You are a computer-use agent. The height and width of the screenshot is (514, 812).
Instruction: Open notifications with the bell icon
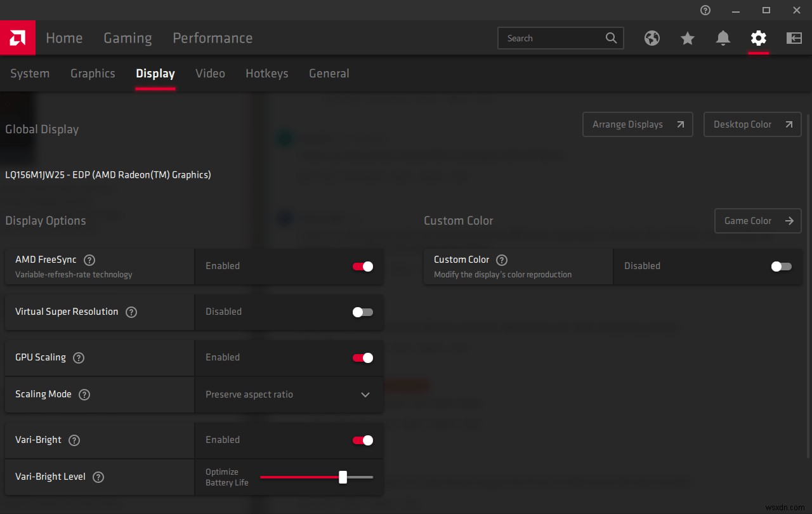[x=723, y=38]
